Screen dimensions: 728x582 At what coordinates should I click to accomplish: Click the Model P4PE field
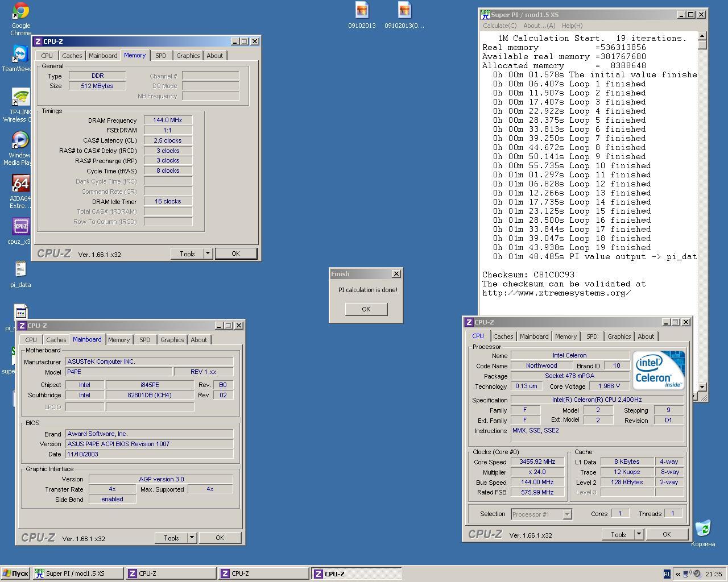pos(119,372)
